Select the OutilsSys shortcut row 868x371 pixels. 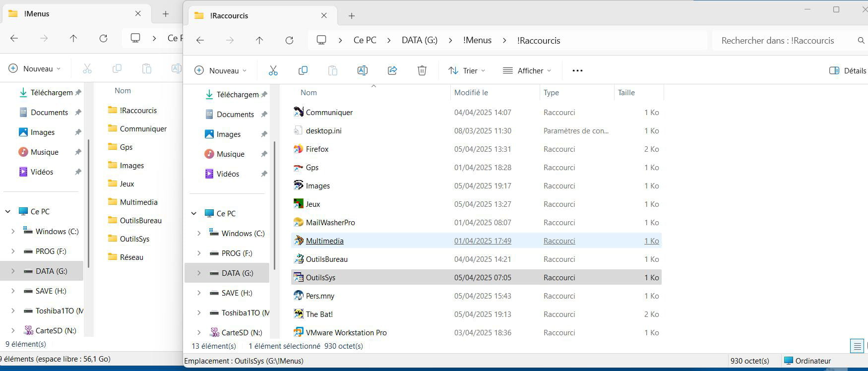coord(476,277)
